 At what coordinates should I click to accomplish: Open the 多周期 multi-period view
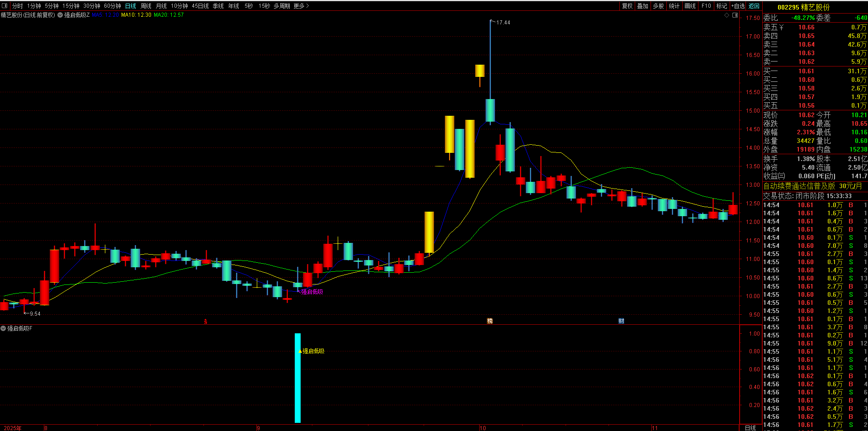tap(282, 6)
